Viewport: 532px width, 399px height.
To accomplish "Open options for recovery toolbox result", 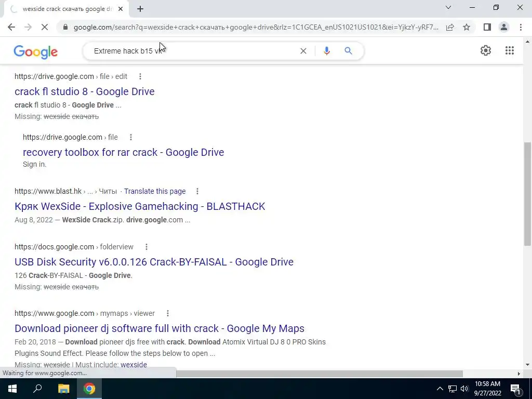I will pos(130,137).
